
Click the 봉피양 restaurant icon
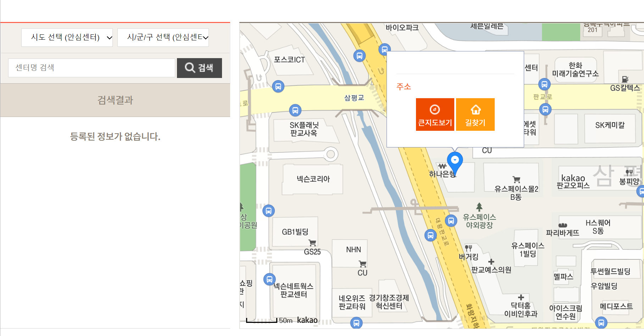(x=629, y=173)
